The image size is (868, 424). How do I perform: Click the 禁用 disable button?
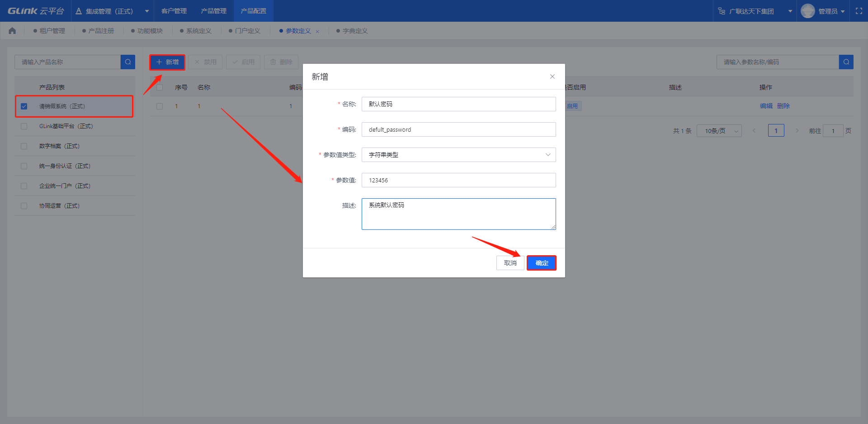click(205, 62)
